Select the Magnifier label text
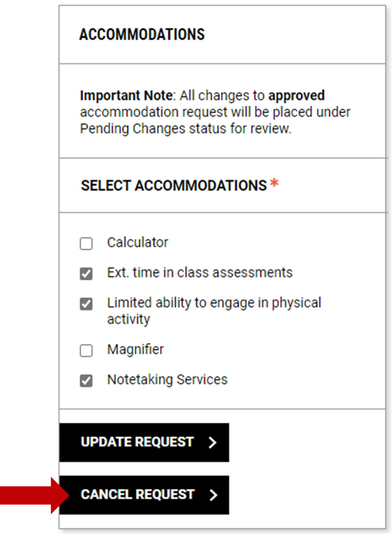This screenshot has height=534, width=392. click(x=135, y=349)
